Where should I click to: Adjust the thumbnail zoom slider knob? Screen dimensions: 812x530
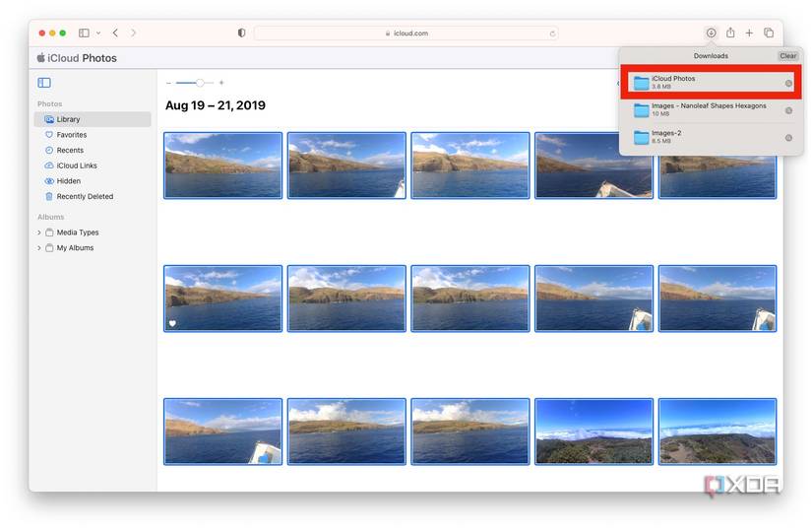click(200, 83)
